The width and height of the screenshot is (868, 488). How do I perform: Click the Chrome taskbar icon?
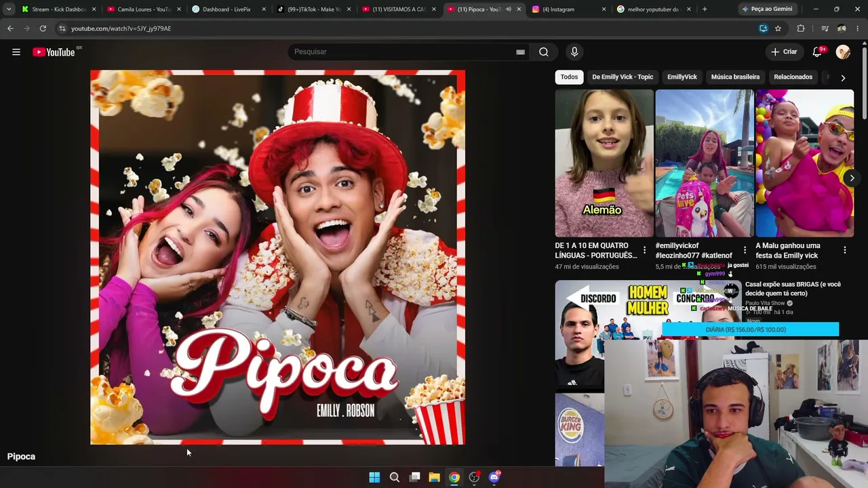coord(454,477)
